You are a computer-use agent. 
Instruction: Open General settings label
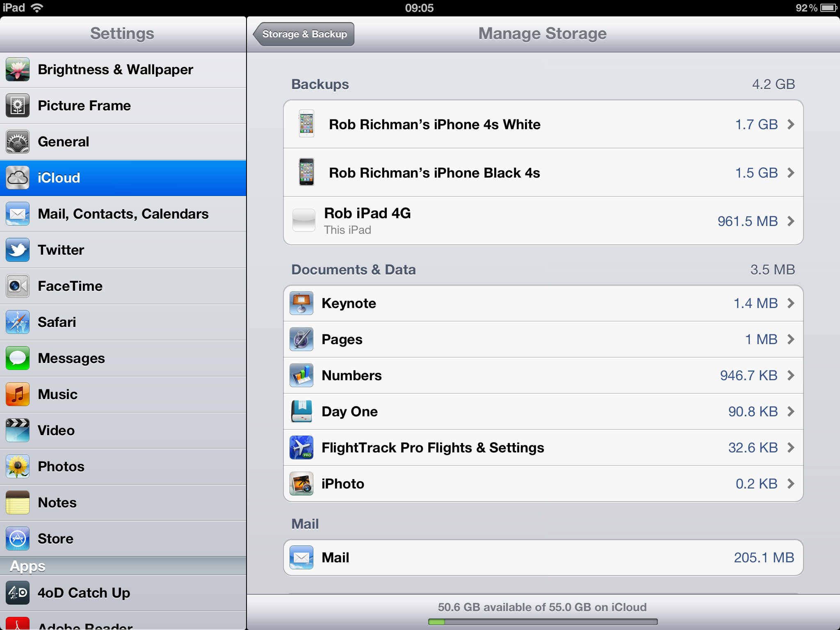(x=64, y=142)
